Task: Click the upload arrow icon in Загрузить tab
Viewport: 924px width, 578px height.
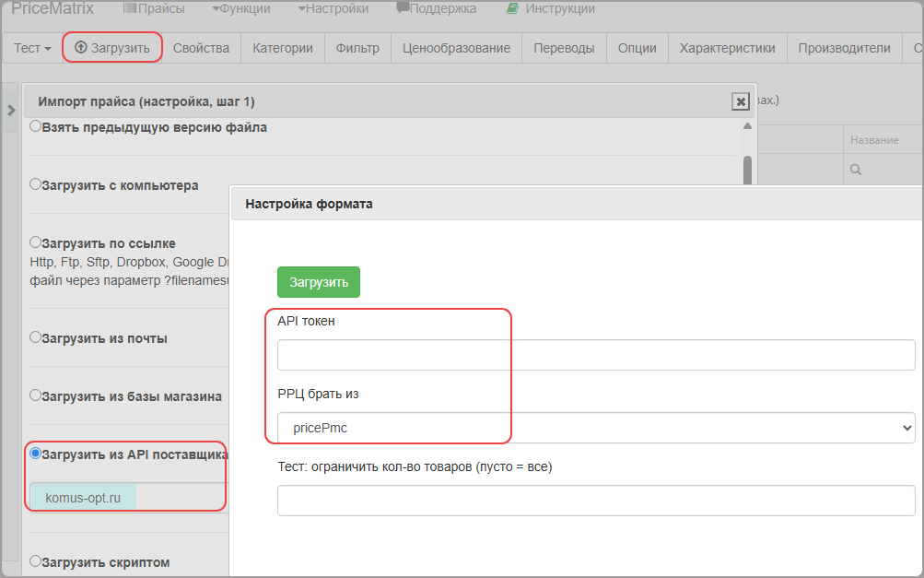Action: click(x=81, y=47)
